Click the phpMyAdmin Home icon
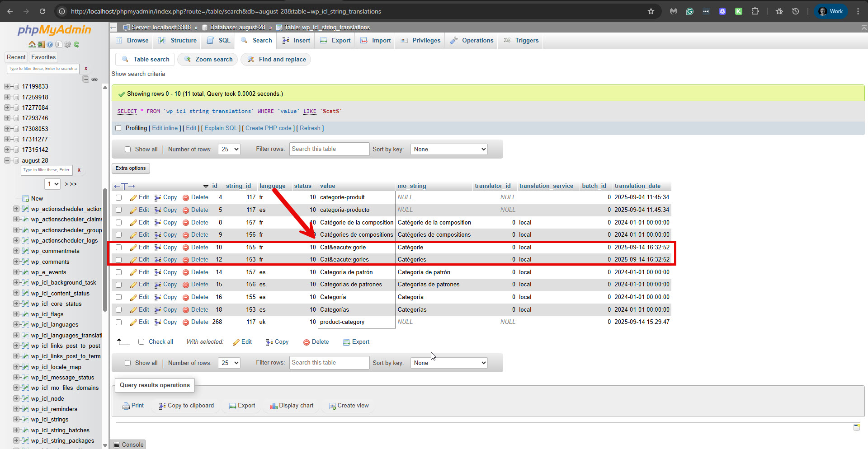 pos(32,44)
